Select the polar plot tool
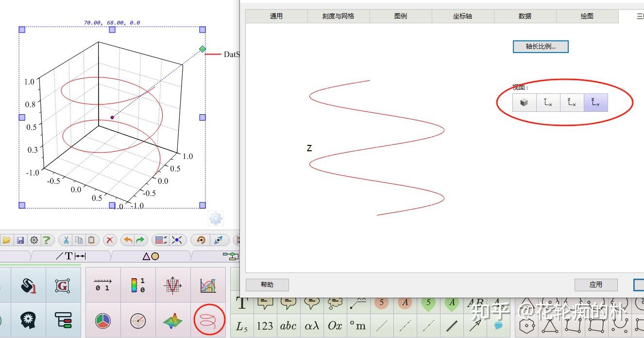The image size is (644, 338). (138, 320)
